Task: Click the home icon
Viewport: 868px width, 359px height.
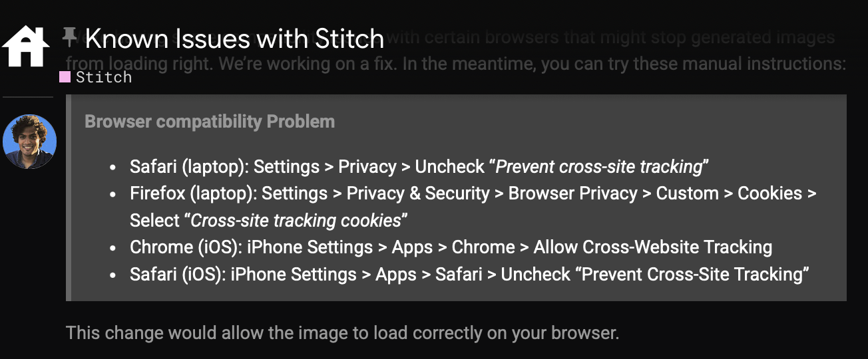Action: pos(26,45)
